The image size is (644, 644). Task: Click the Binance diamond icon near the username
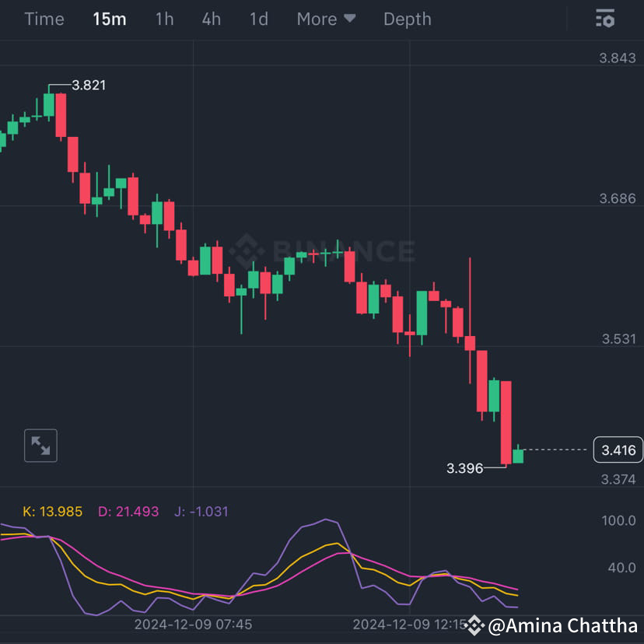pyautogui.click(x=473, y=625)
